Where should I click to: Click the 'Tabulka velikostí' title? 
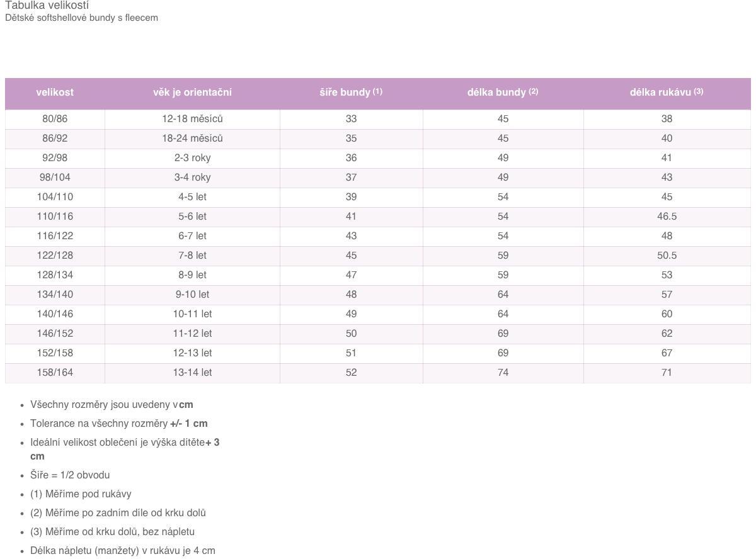point(47,5)
